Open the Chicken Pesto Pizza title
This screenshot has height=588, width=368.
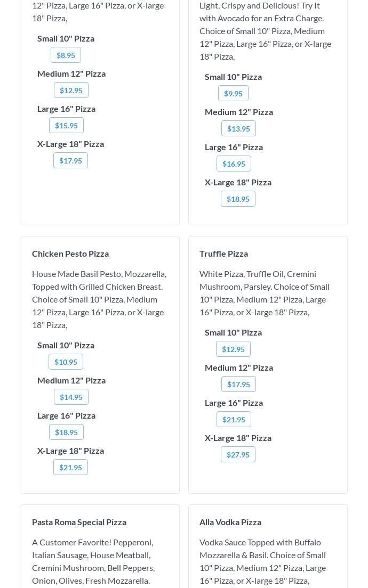coord(70,254)
